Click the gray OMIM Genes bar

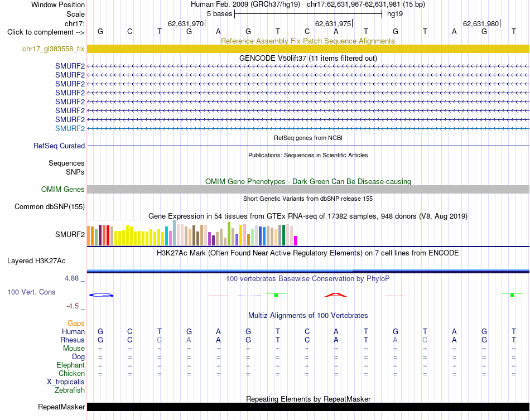pyautogui.click(x=308, y=189)
